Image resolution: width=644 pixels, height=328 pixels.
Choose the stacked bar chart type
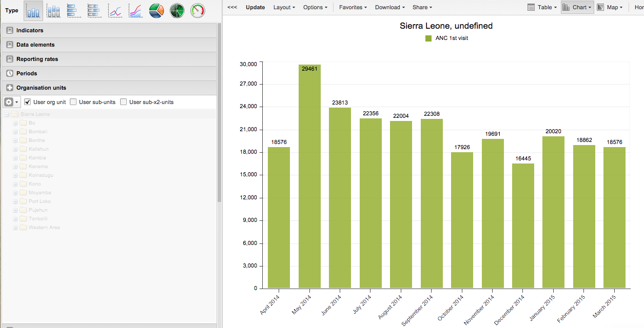pos(94,10)
